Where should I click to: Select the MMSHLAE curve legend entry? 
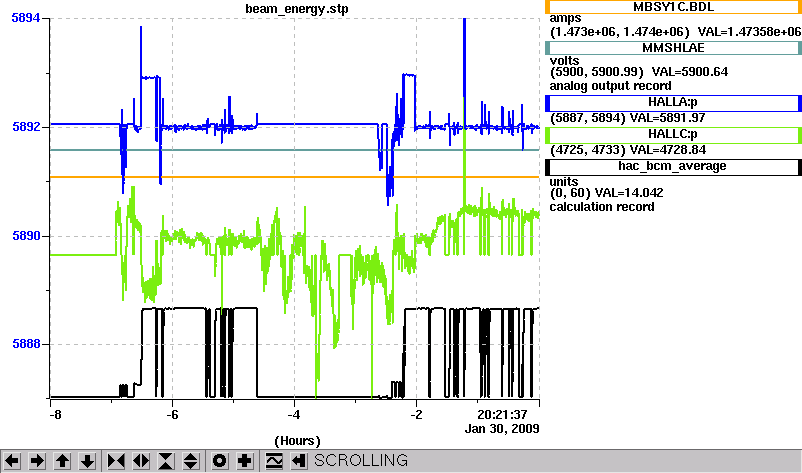click(673, 48)
